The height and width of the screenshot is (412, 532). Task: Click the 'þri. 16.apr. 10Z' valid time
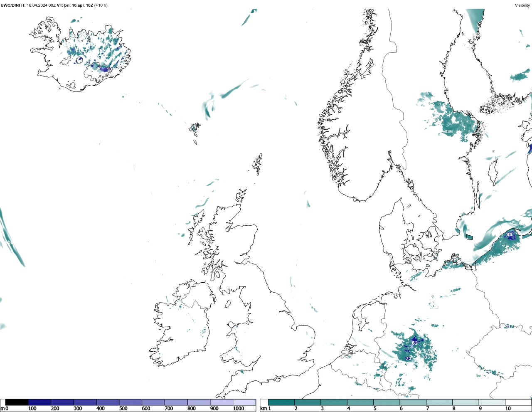(79, 5)
